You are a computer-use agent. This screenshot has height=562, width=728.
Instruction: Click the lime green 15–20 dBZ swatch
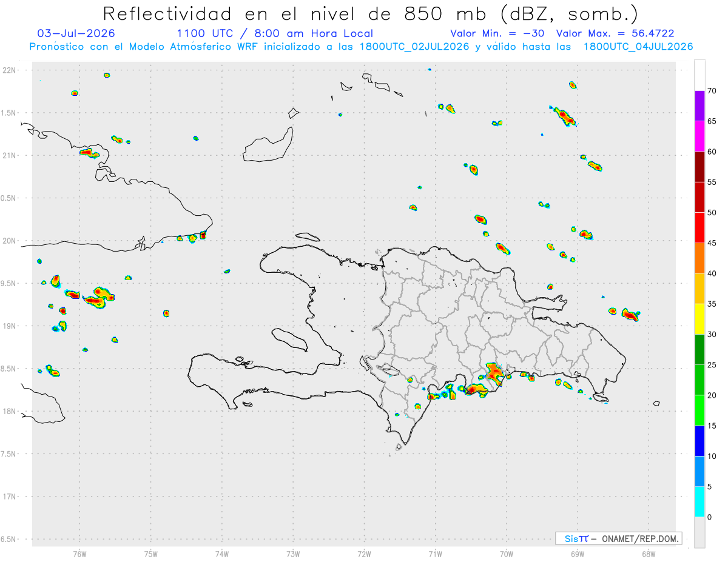(x=699, y=410)
